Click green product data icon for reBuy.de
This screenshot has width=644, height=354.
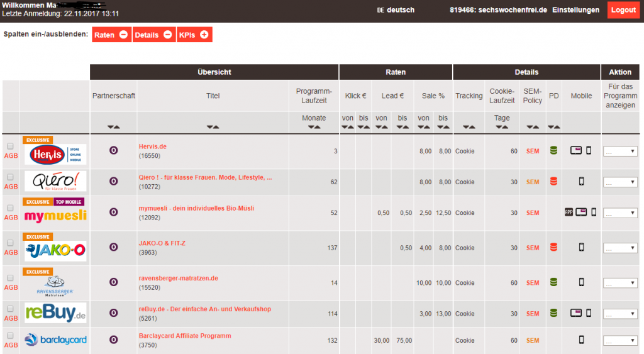[553, 313]
